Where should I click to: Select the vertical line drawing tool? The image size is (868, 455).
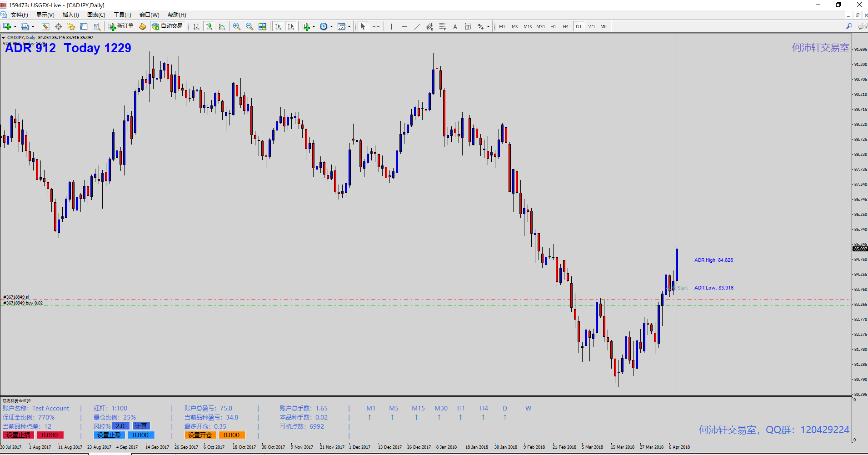click(x=391, y=26)
